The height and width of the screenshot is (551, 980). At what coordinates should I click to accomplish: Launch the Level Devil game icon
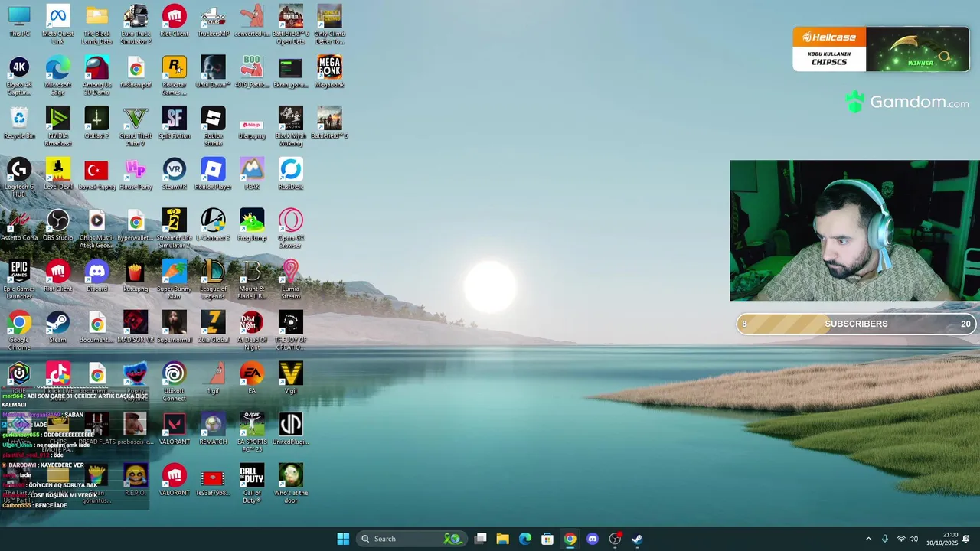click(58, 174)
